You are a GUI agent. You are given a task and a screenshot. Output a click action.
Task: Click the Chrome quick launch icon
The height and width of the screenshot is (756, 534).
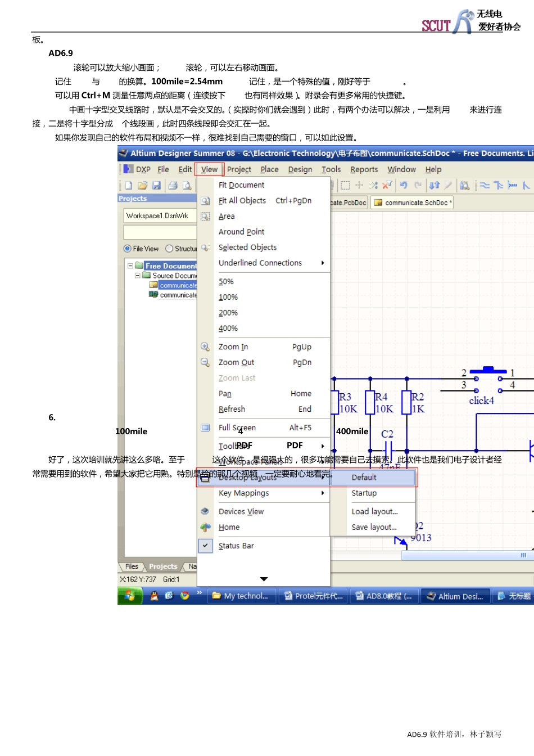pyautogui.click(x=184, y=596)
